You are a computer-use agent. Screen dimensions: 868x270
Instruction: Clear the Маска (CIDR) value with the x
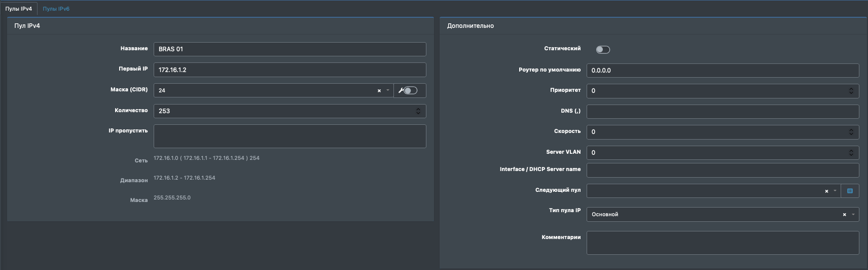click(379, 91)
